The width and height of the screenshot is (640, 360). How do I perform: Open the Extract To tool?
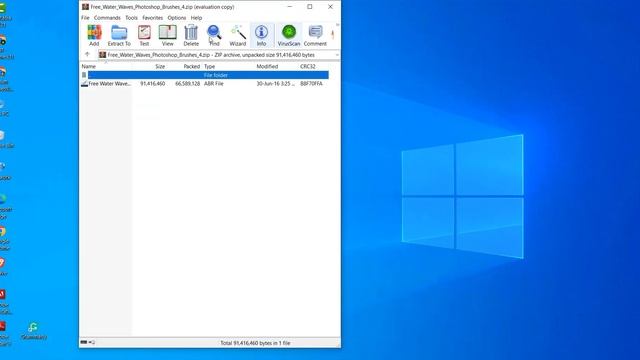[x=119, y=35]
